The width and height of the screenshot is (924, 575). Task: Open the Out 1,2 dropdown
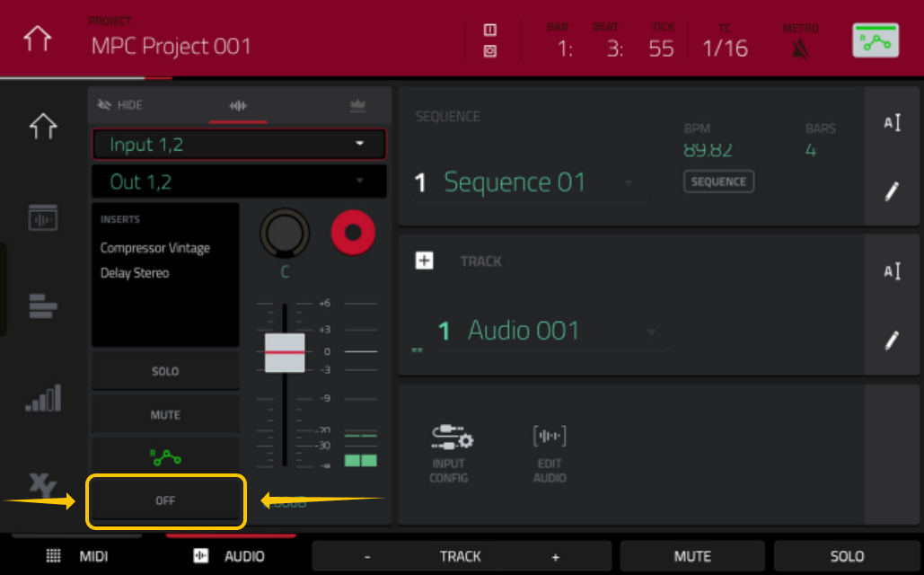coord(239,181)
